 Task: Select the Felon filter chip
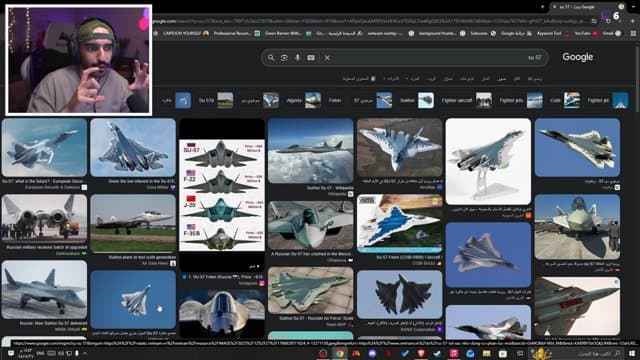pos(335,100)
